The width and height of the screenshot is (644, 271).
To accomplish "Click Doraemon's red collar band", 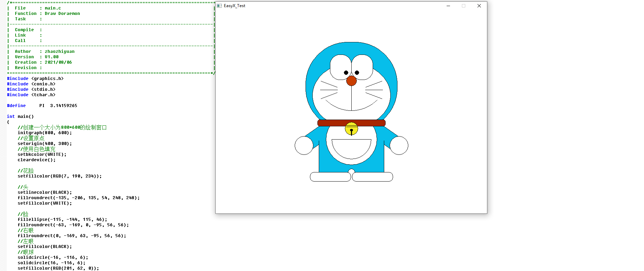I will [x=351, y=123].
